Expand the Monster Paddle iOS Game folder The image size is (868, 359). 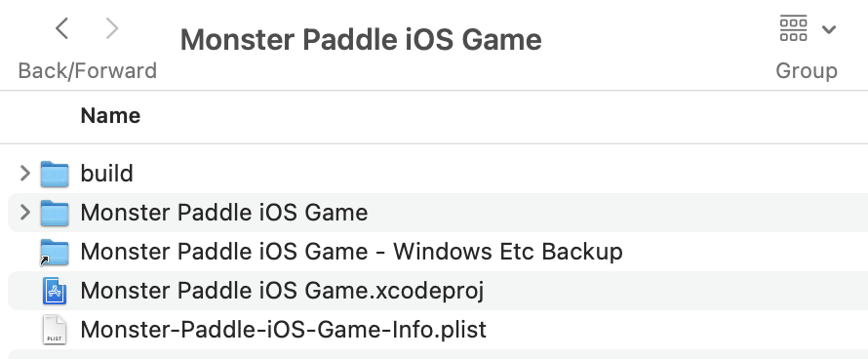(x=25, y=213)
